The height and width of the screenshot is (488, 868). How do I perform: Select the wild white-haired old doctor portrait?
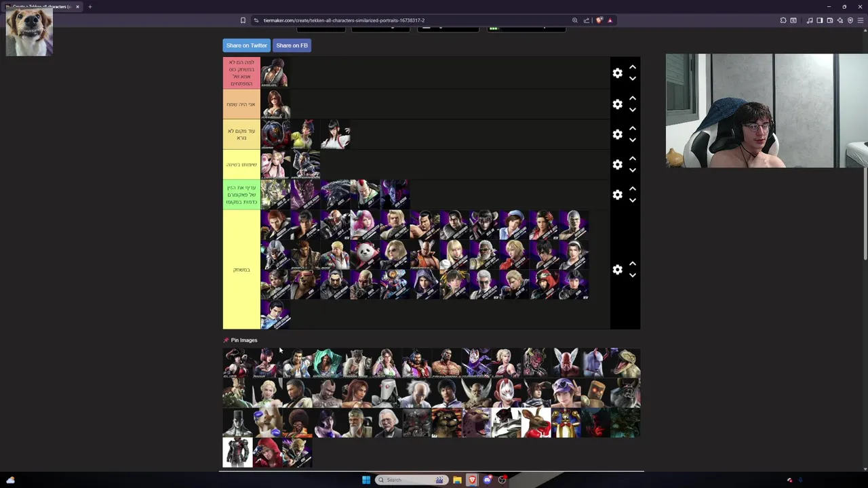tap(416, 393)
